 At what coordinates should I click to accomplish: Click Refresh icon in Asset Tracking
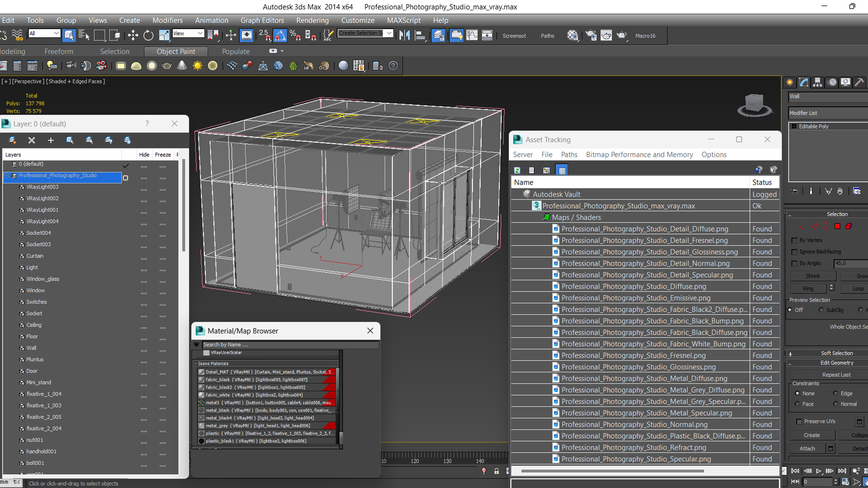coord(517,170)
